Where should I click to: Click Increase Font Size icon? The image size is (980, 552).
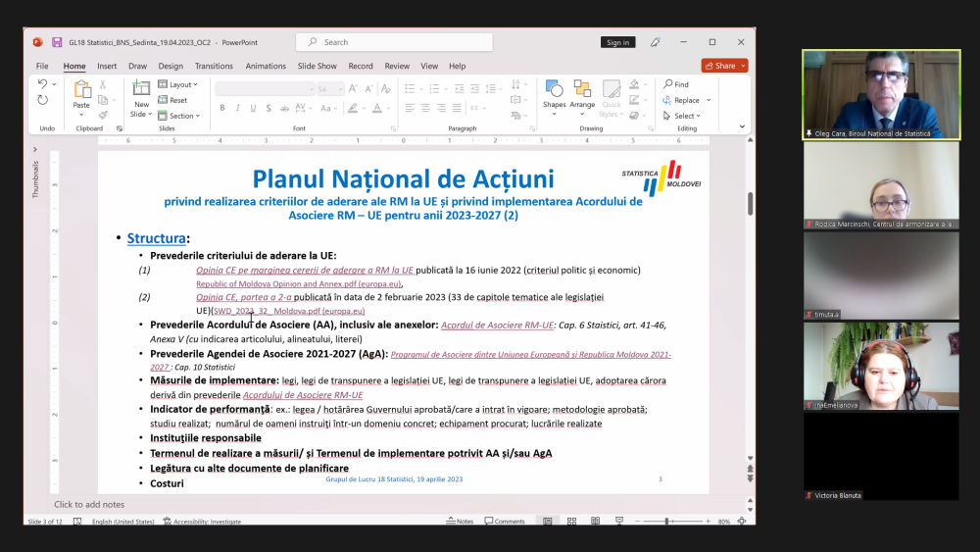pyautogui.click(x=353, y=89)
